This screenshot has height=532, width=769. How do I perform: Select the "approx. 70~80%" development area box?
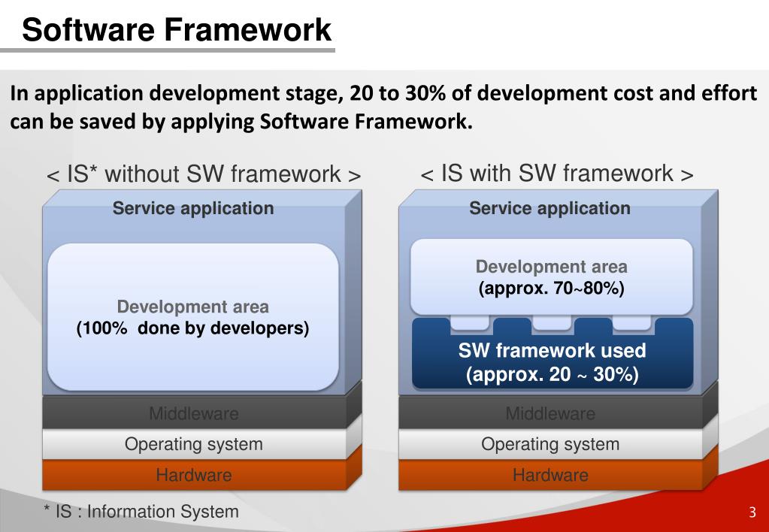(x=551, y=276)
